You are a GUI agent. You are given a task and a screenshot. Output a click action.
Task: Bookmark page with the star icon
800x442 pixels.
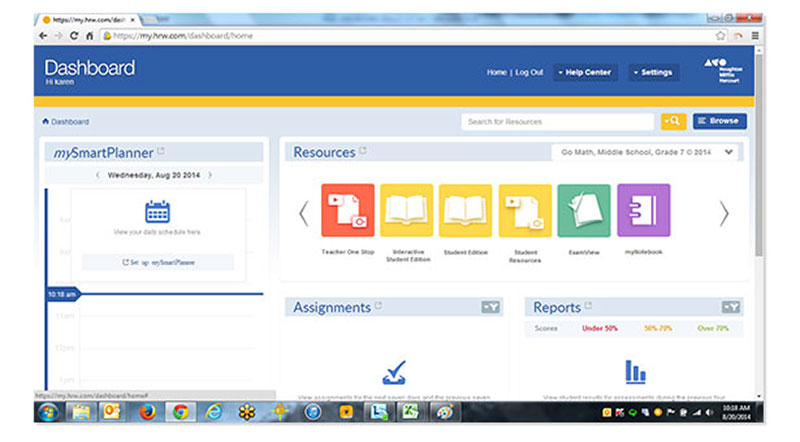point(720,36)
